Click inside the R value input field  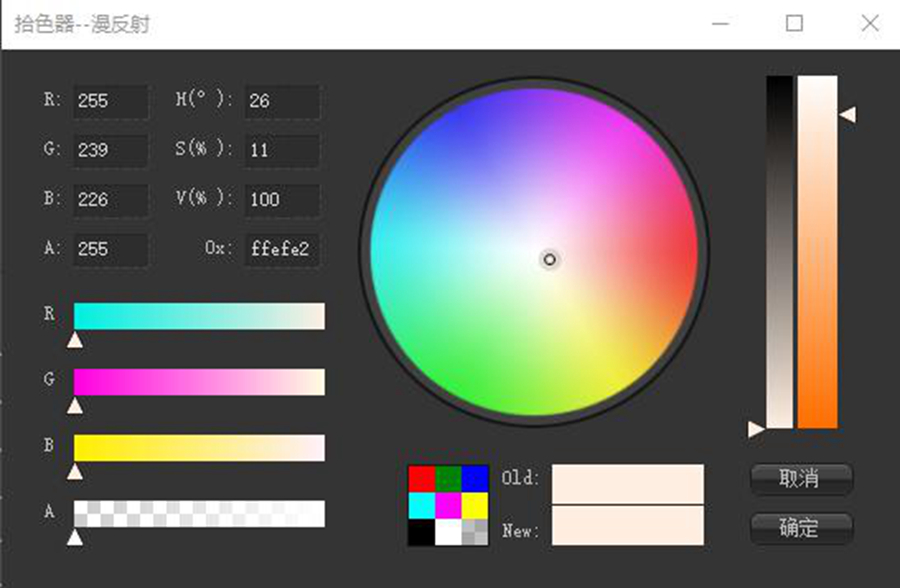[110, 101]
